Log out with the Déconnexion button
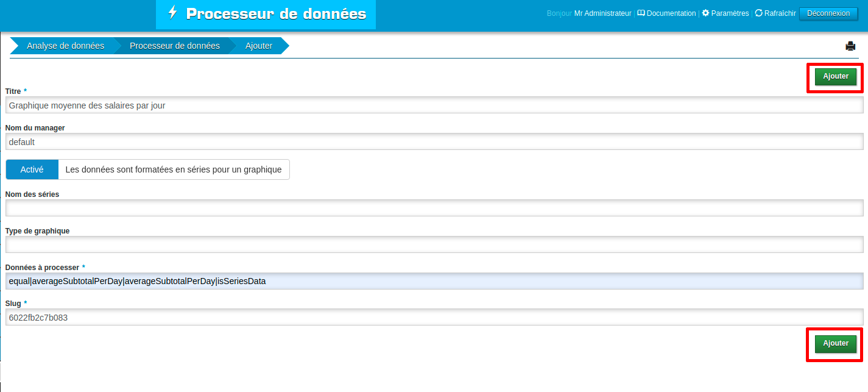Viewport: 868px width, 392px height. tap(828, 13)
